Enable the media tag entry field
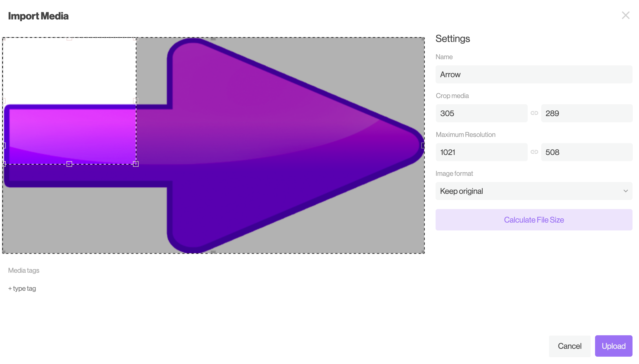 [22, 288]
